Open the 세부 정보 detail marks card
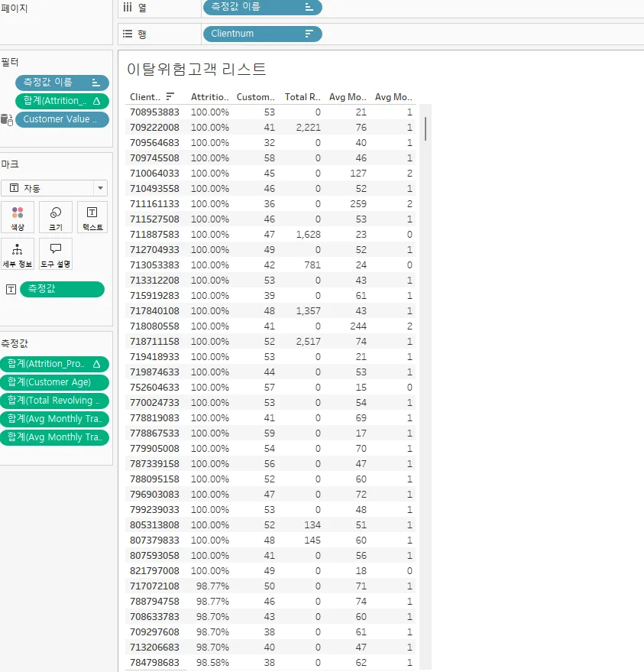This screenshot has width=644, height=672. 18,254
